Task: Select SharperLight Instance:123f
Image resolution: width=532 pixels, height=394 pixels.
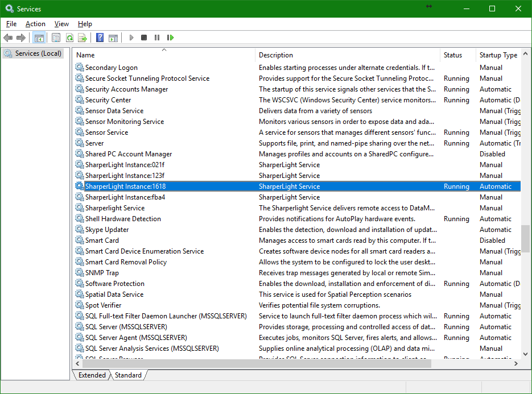Action: [297, 176]
